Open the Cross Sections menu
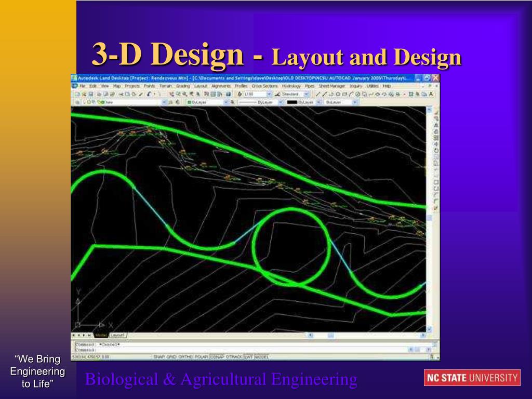 [264, 86]
